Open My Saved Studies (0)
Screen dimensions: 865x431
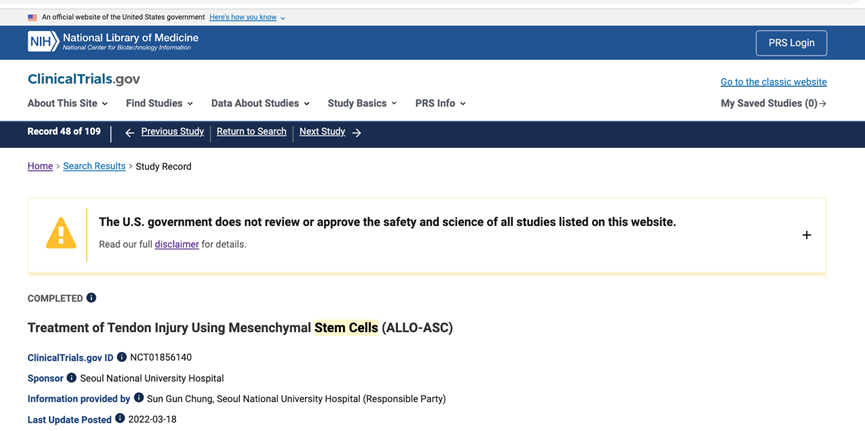point(773,103)
